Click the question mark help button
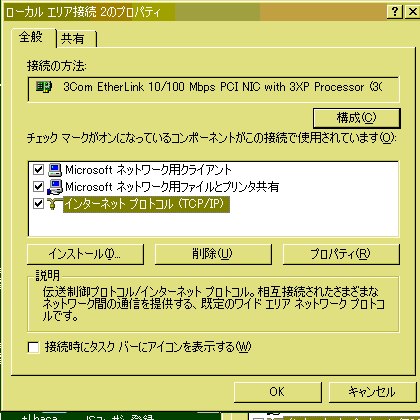 coord(395,12)
